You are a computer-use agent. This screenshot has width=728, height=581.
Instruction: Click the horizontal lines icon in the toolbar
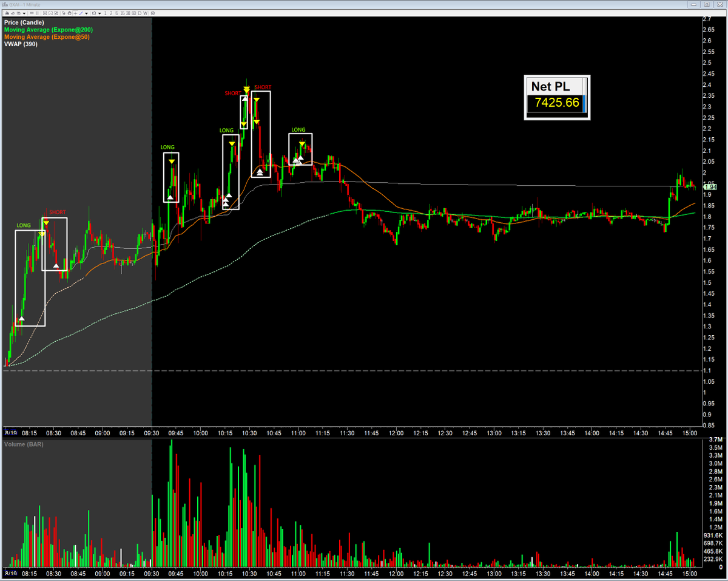pos(32,13)
